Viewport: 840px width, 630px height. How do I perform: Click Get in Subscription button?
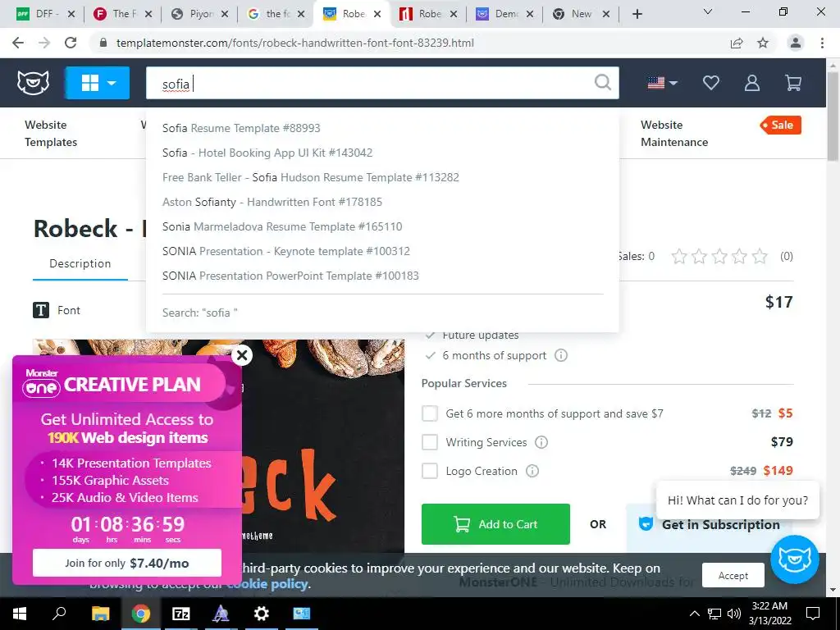coord(710,524)
